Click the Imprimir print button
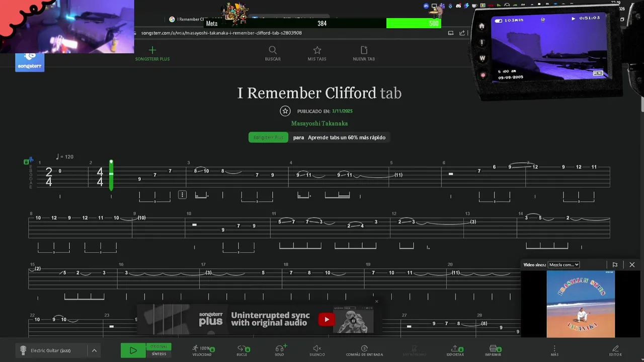The width and height of the screenshot is (644, 362). pyautogui.click(x=493, y=350)
